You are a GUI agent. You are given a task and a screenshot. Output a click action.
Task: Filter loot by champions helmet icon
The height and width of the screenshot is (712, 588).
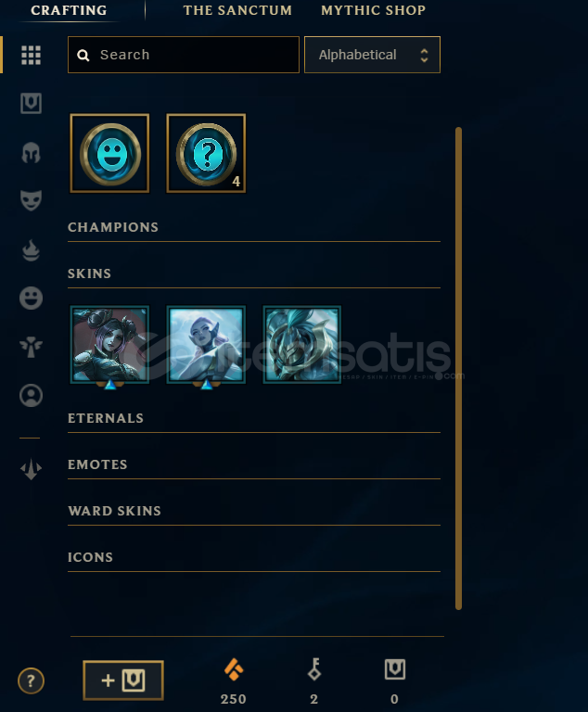(x=31, y=153)
